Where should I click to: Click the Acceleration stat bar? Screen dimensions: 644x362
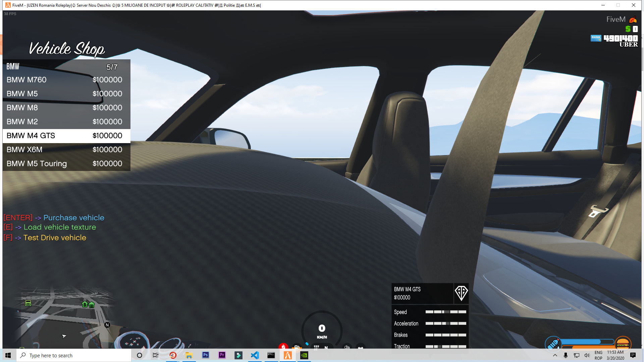pyautogui.click(x=446, y=323)
